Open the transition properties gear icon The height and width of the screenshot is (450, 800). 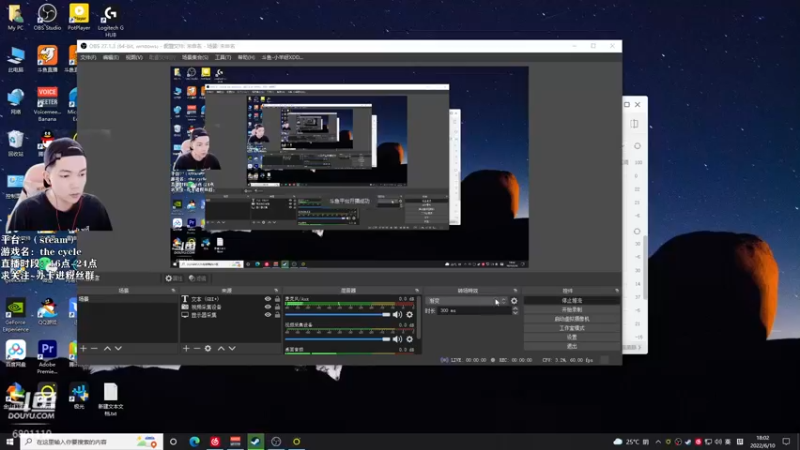(x=514, y=301)
